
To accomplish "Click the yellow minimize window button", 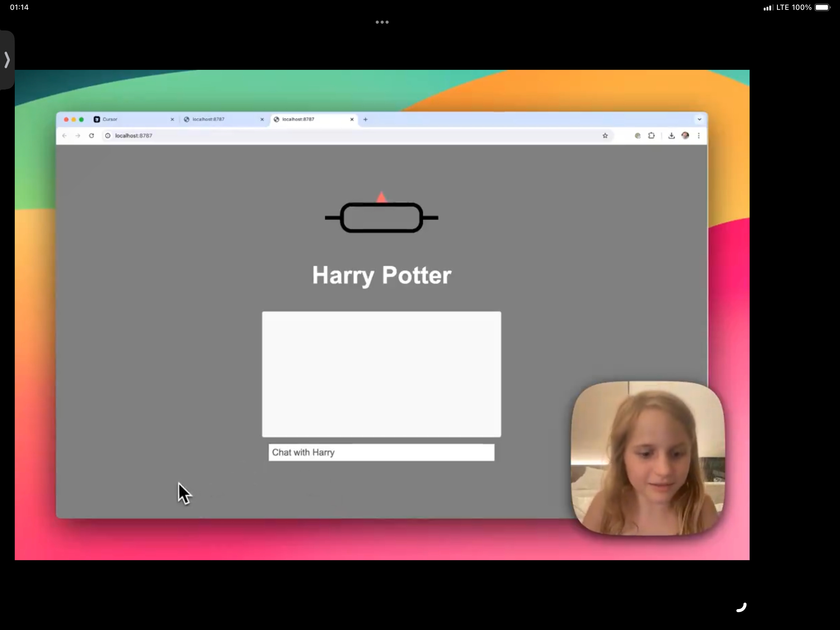I will pos(74,119).
